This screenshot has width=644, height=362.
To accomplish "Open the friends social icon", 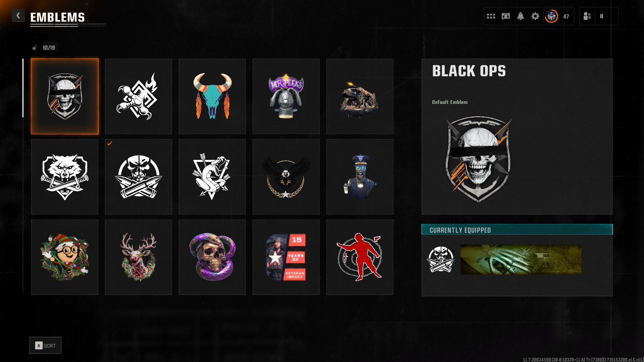I will pyautogui.click(x=587, y=16).
